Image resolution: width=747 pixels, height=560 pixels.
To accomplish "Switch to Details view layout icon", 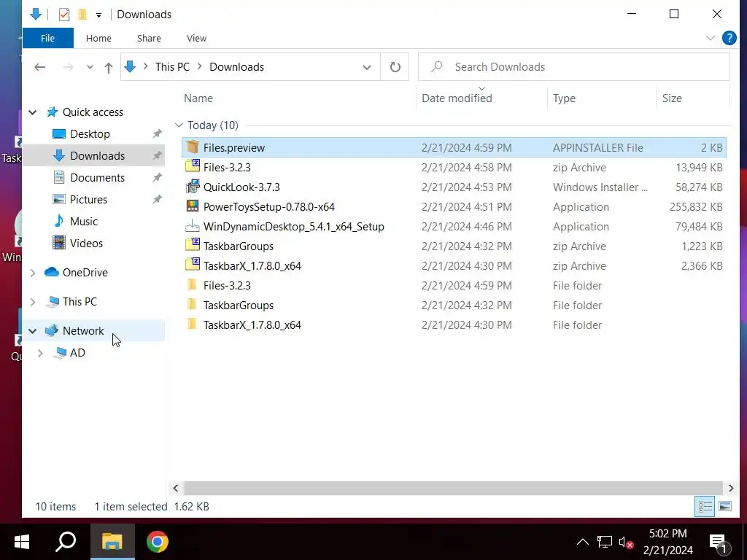I will (705, 506).
